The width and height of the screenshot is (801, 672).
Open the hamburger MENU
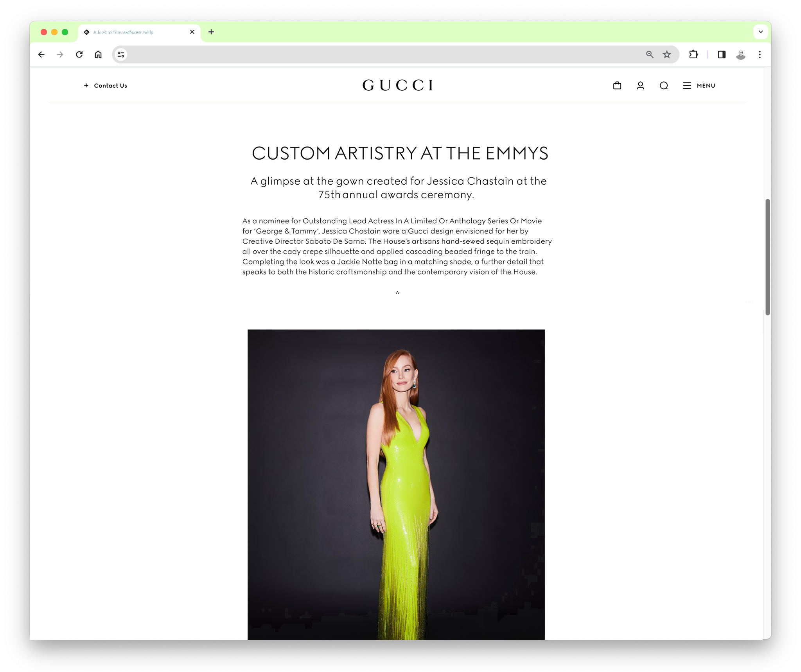point(699,86)
